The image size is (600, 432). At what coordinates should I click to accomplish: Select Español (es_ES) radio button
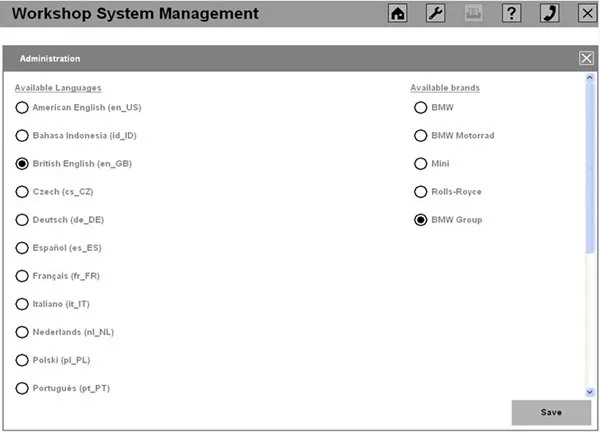tap(22, 247)
